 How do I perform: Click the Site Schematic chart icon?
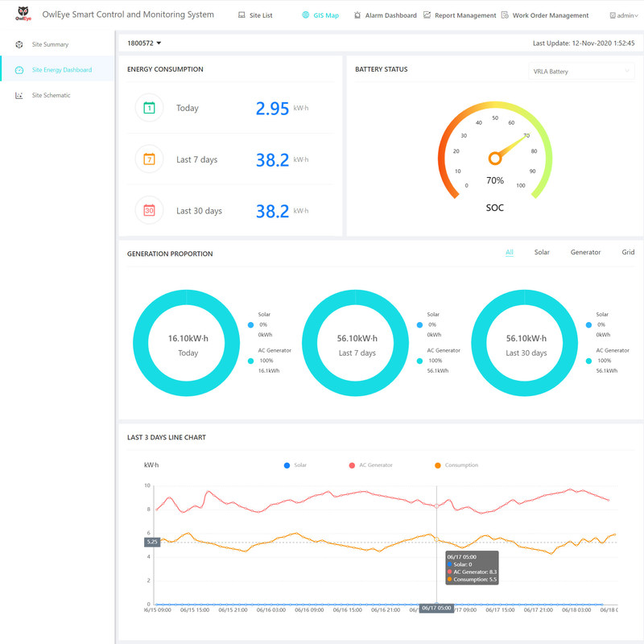(19, 96)
